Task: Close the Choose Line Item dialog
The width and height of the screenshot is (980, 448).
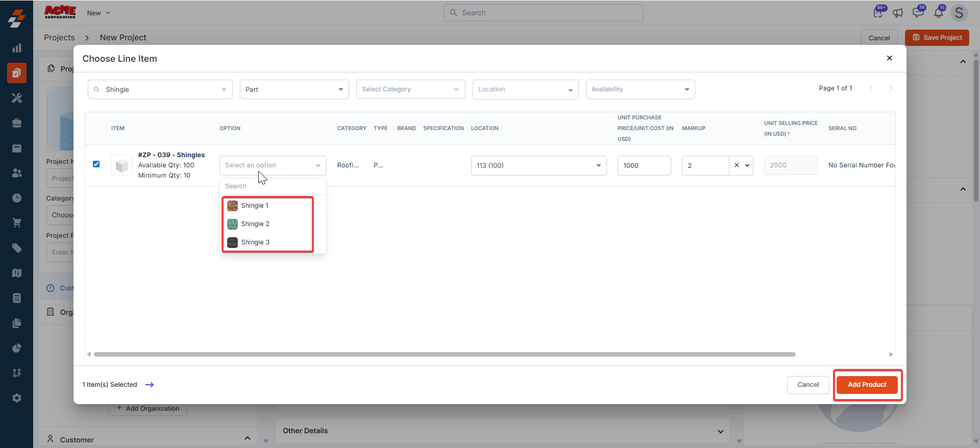Action: click(x=890, y=58)
